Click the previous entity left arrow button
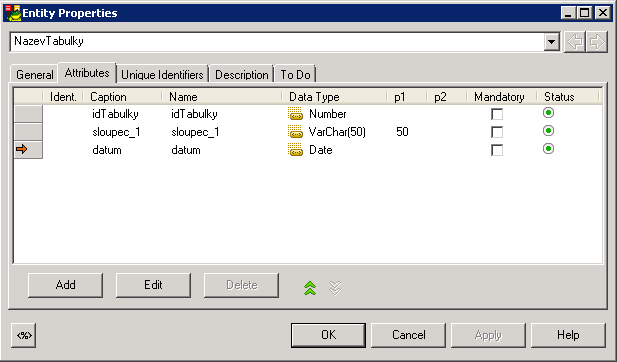This screenshot has width=617, height=362. (x=575, y=42)
